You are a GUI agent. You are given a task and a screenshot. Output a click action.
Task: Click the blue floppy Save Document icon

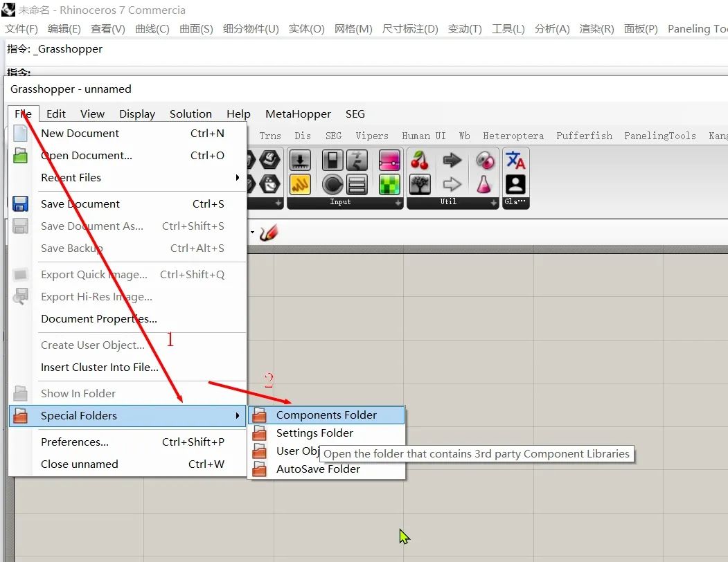[20, 203]
